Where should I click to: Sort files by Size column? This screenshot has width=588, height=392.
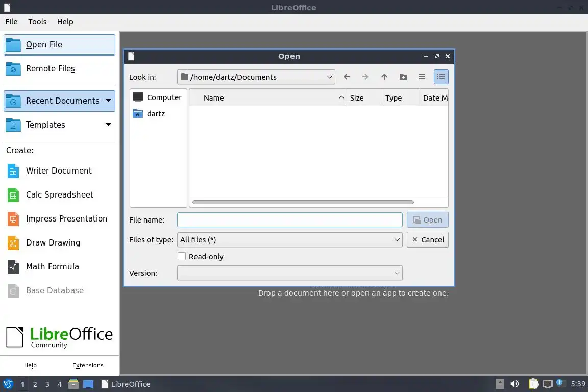[x=364, y=98]
